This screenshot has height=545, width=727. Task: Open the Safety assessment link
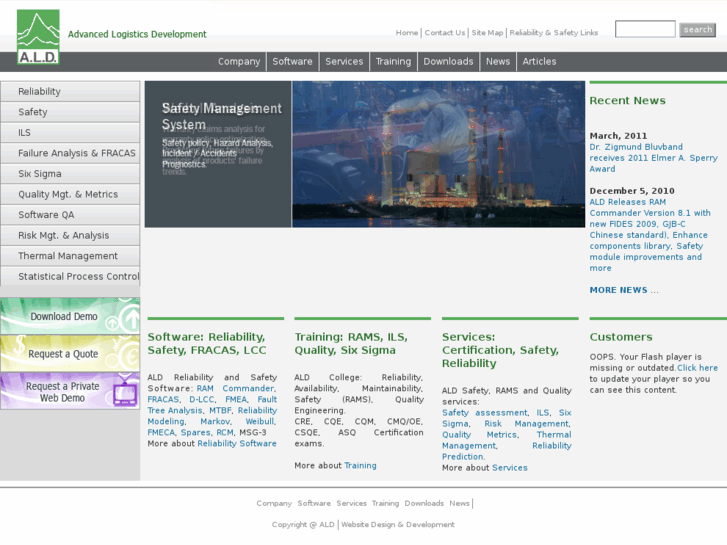tap(485, 413)
